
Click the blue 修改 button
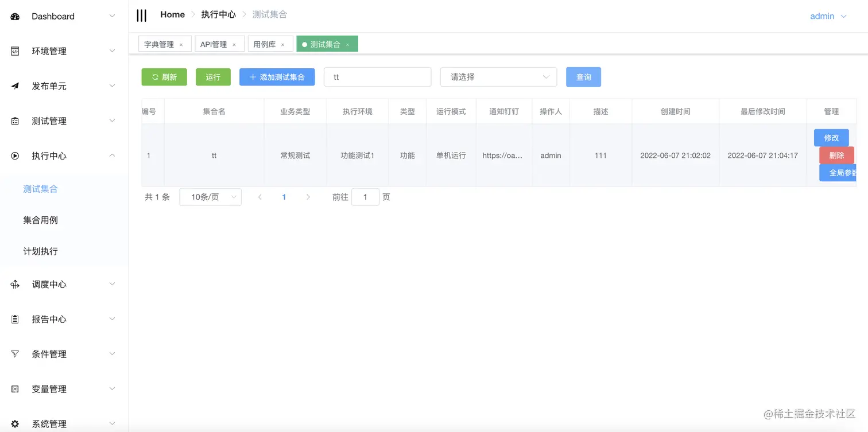[x=831, y=138]
